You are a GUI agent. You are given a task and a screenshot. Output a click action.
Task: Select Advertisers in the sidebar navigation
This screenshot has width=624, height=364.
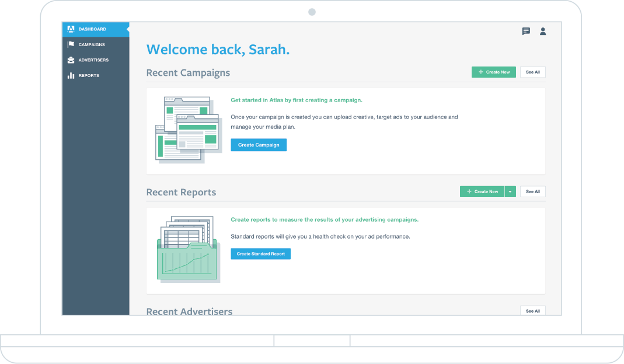92,60
